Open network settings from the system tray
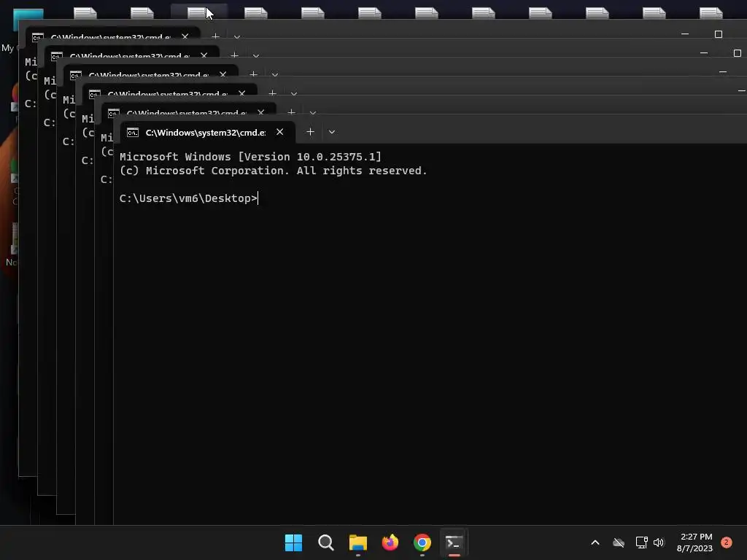 click(642, 542)
